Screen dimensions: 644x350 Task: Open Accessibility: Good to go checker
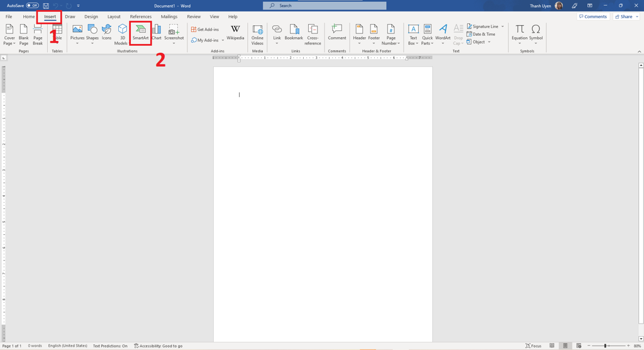[x=158, y=346]
